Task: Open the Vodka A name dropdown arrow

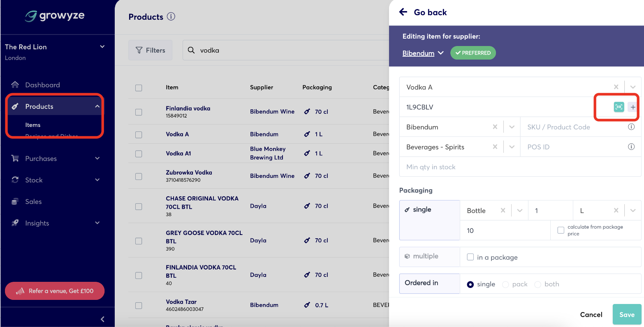Action: coord(633,87)
